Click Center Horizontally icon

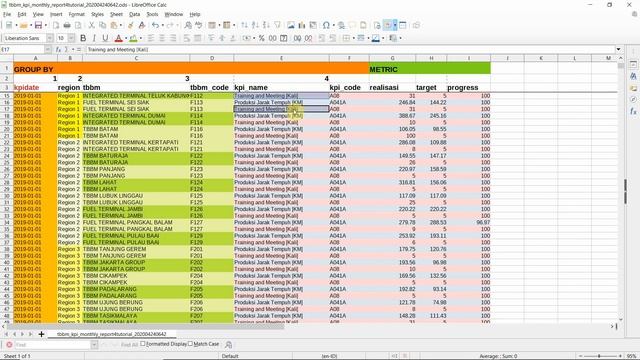(x=162, y=38)
